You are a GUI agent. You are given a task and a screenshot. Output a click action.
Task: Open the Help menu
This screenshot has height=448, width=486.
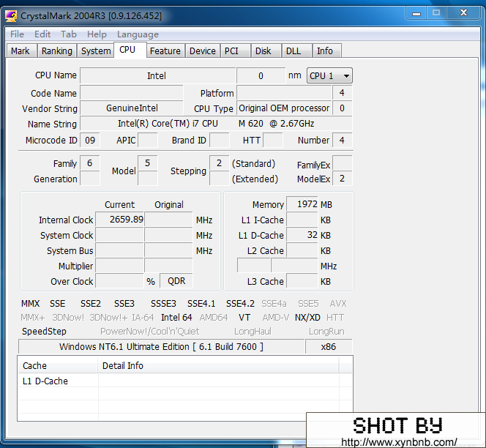97,34
